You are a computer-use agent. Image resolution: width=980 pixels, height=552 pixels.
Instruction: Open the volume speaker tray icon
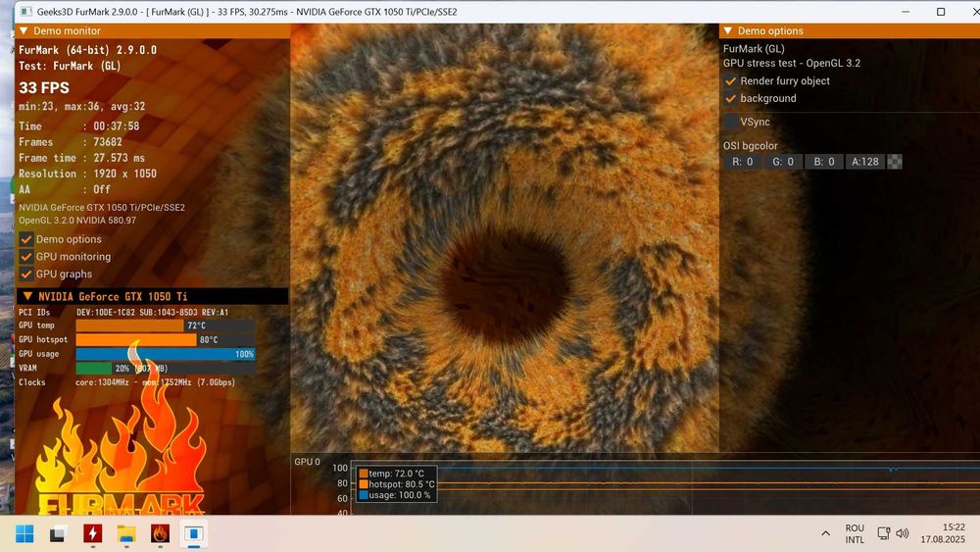click(x=902, y=533)
